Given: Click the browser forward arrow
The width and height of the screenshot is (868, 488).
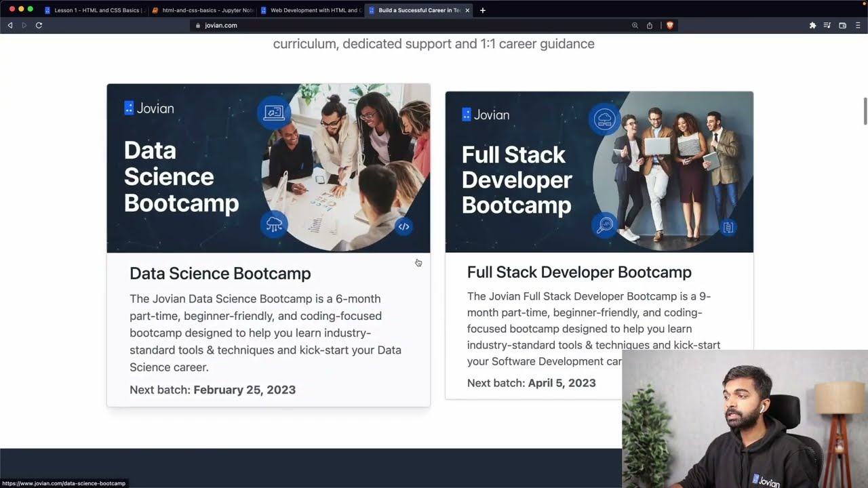Looking at the screenshot, I should tap(24, 25).
